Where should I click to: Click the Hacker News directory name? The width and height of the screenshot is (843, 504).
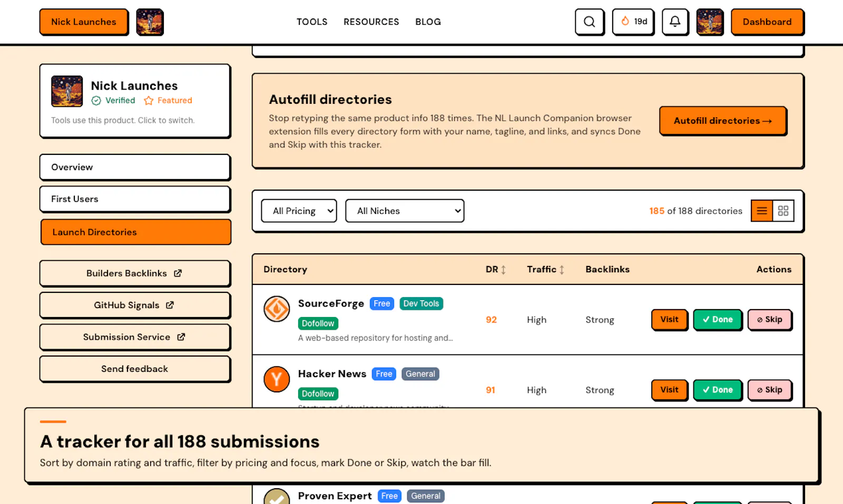pyautogui.click(x=332, y=373)
